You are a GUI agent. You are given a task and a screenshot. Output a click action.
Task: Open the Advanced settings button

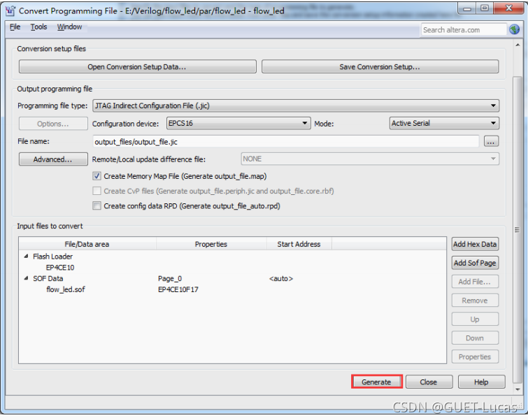[53, 159]
